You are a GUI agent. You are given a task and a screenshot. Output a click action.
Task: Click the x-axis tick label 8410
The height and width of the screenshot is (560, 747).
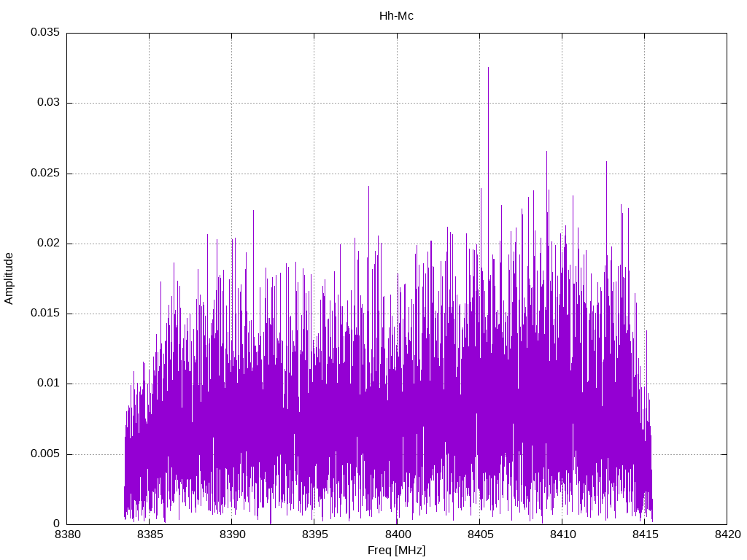tap(562, 534)
